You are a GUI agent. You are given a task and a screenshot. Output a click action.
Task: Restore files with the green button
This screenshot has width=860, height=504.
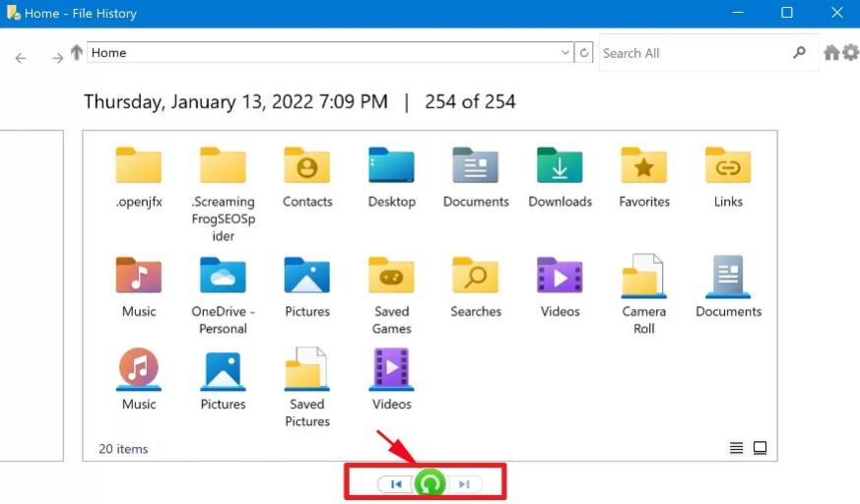pyautogui.click(x=430, y=483)
